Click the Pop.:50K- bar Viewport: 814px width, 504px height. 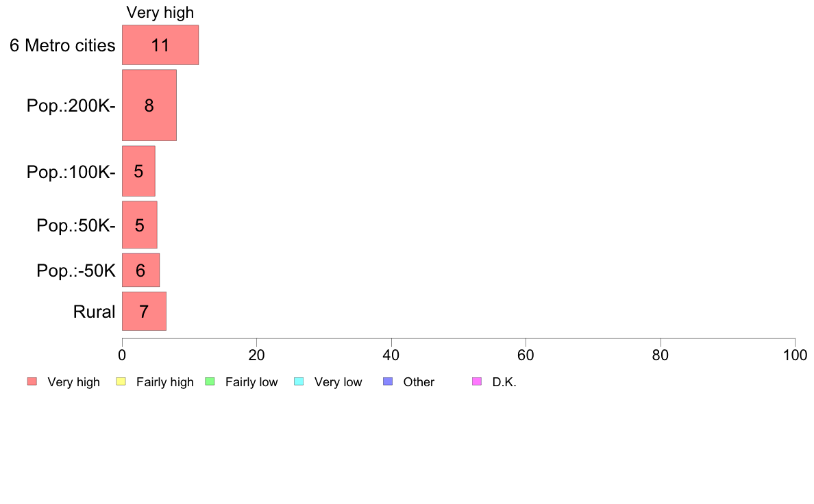(x=139, y=225)
